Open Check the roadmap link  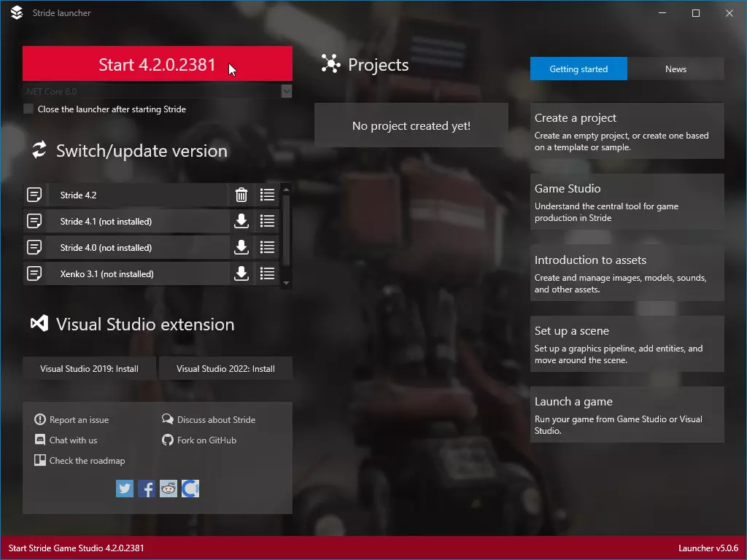tap(80, 461)
